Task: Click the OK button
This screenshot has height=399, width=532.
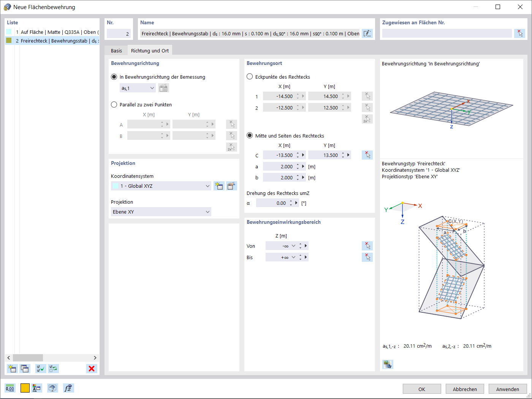Action: pos(422,389)
